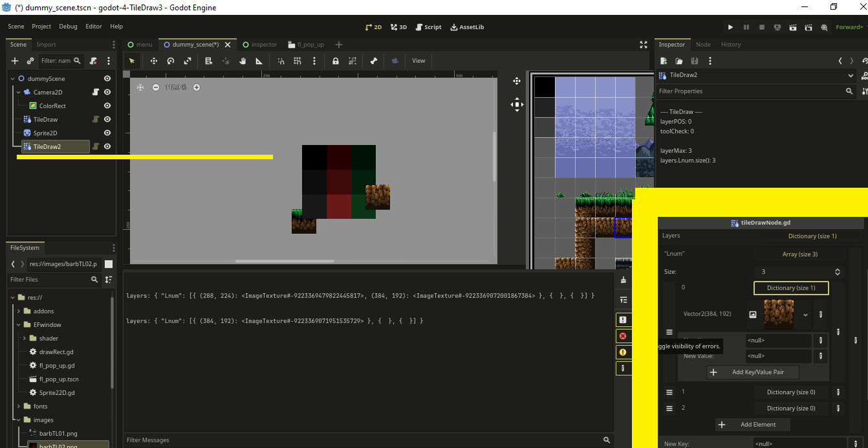Open the View menu in viewport toolbar
868x448 pixels.
tap(418, 61)
